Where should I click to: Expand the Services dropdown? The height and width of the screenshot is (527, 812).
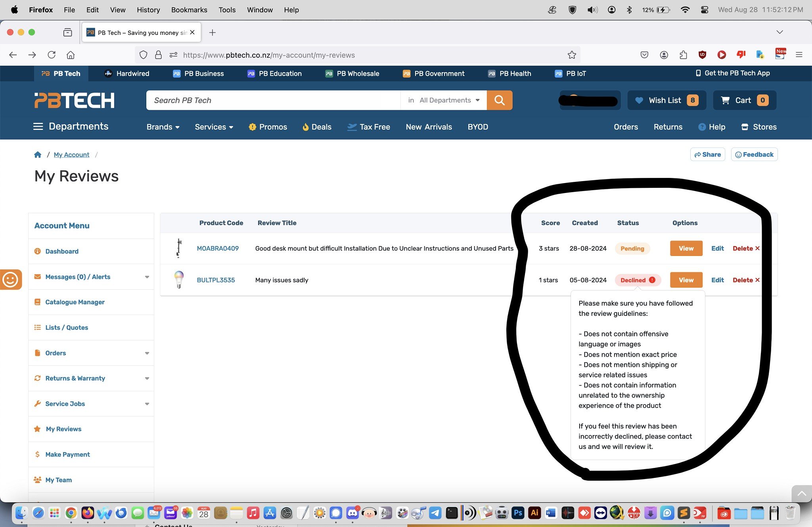(214, 127)
